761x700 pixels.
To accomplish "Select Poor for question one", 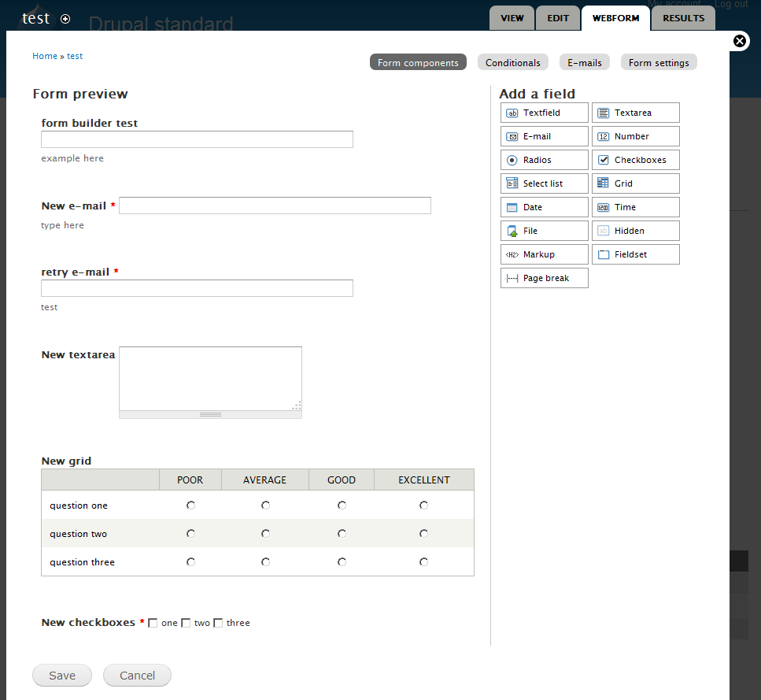I will click(x=190, y=506).
